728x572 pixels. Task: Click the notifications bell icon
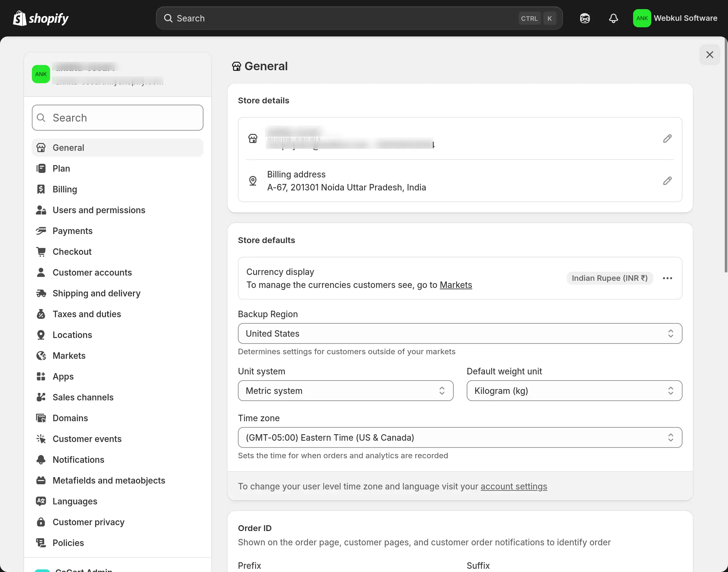coord(613,18)
